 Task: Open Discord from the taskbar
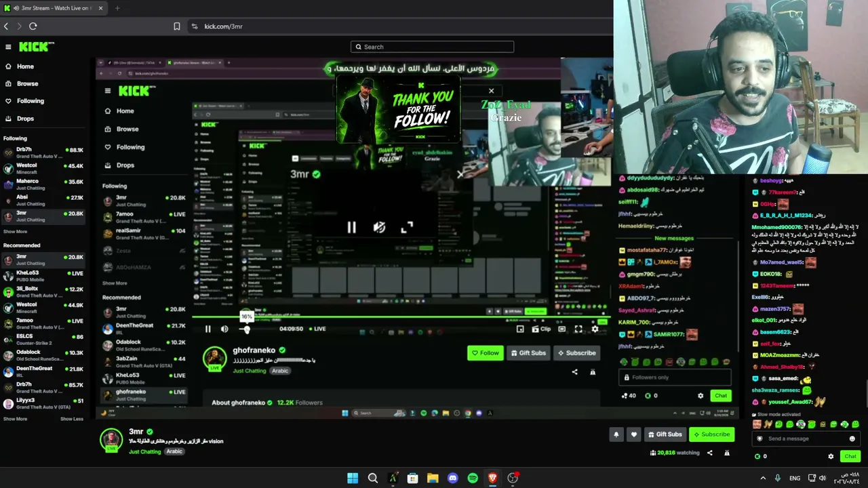453,478
